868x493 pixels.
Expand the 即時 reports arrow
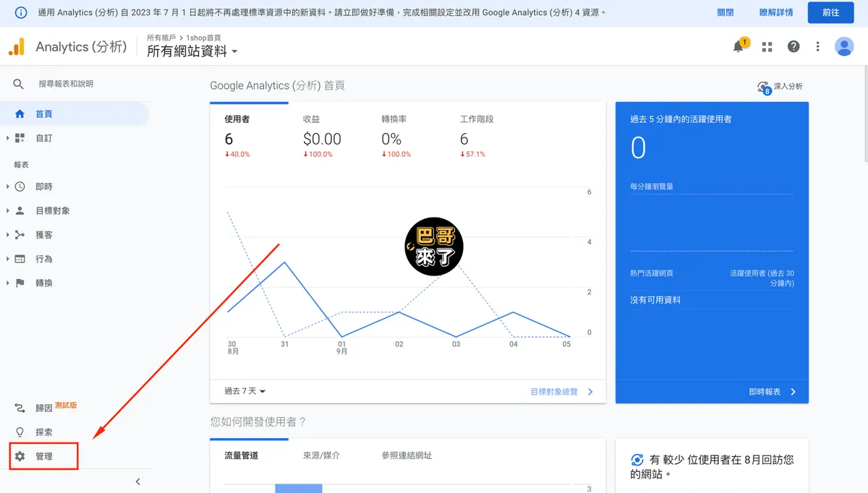(x=7, y=187)
